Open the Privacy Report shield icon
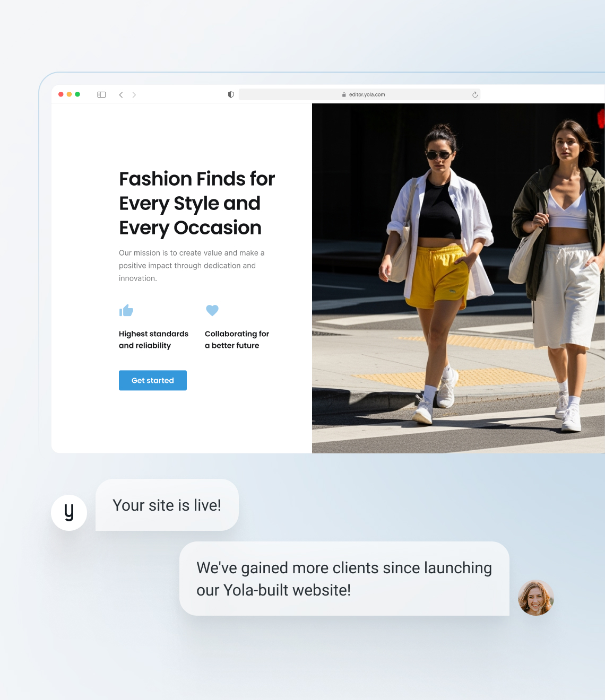Viewport: 605px width, 700px height. (x=230, y=94)
